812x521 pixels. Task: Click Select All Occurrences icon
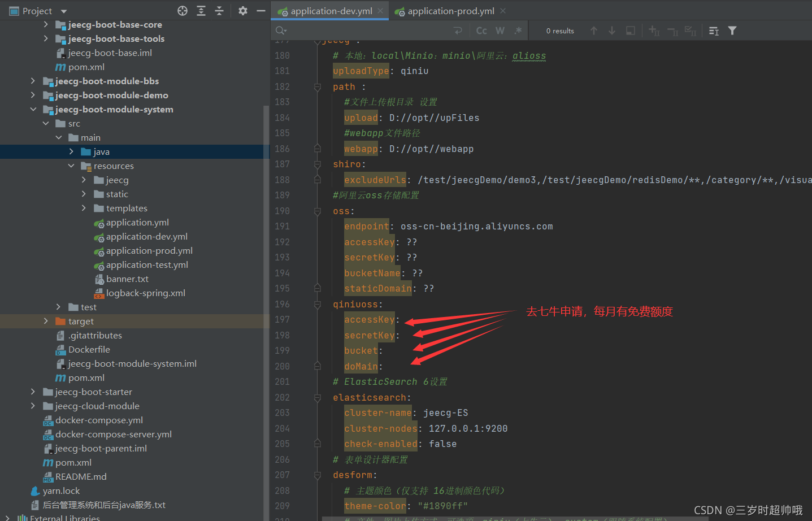click(x=691, y=31)
